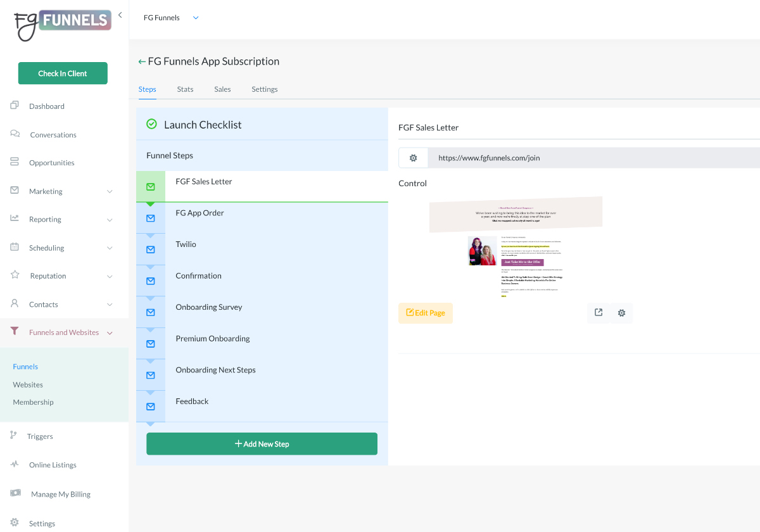Switch to the Stats tab

(x=186, y=89)
